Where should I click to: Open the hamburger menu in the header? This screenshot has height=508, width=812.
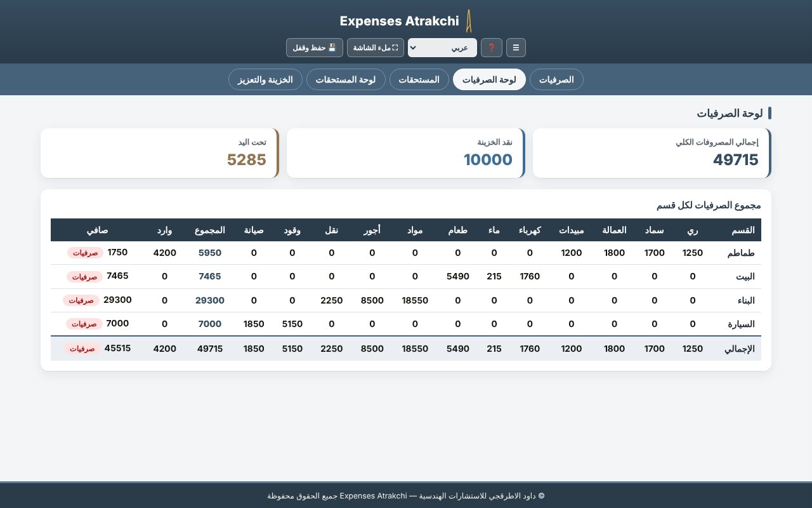pos(516,48)
